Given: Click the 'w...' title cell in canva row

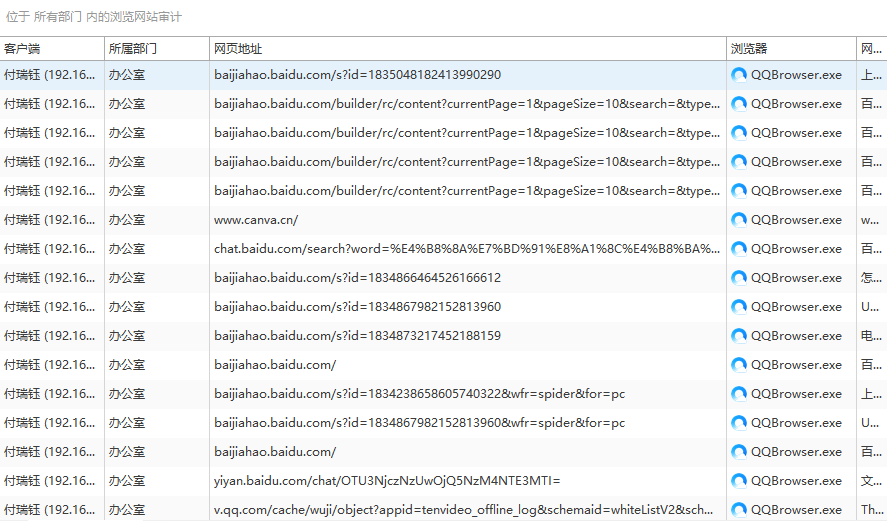Looking at the screenshot, I should click(x=870, y=220).
